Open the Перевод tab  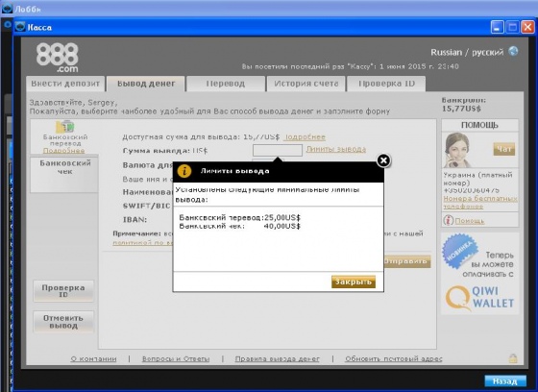point(226,84)
